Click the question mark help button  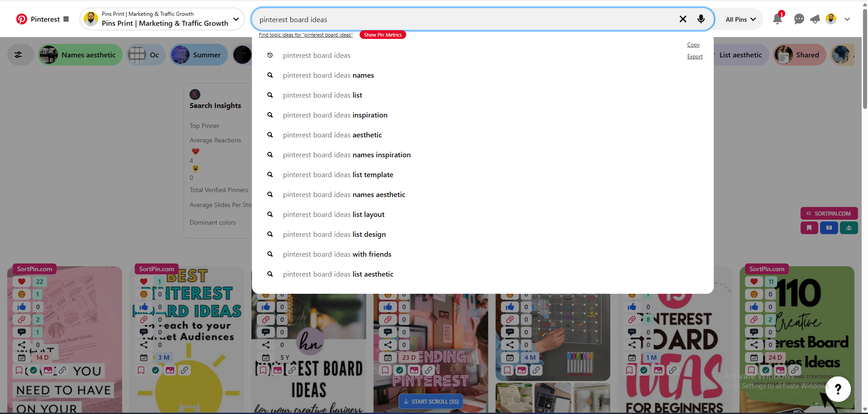(838, 389)
